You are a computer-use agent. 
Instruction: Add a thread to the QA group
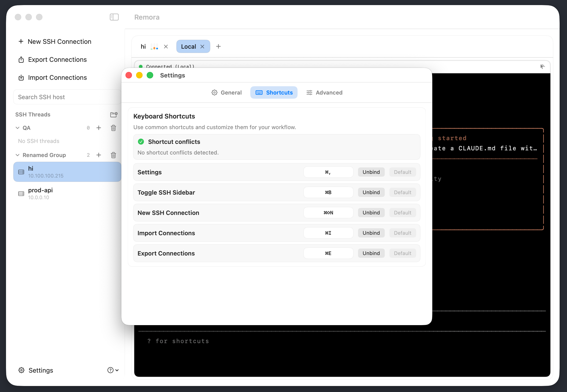[99, 128]
